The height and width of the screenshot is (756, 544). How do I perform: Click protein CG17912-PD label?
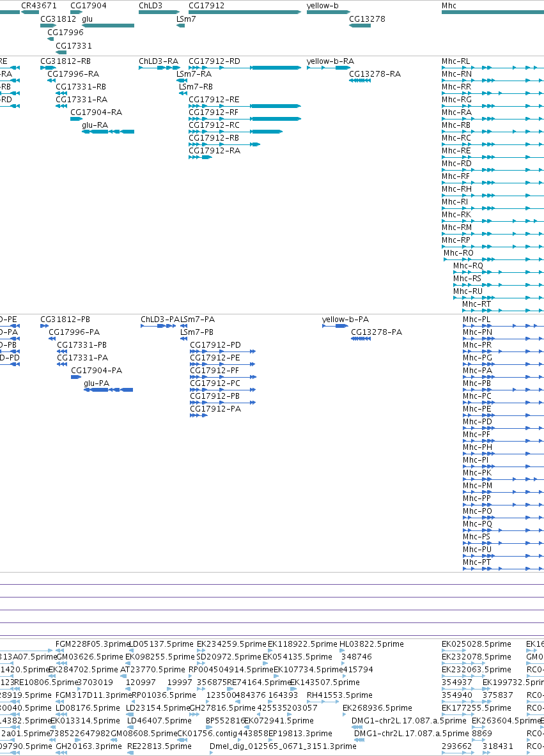tap(215, 344)
